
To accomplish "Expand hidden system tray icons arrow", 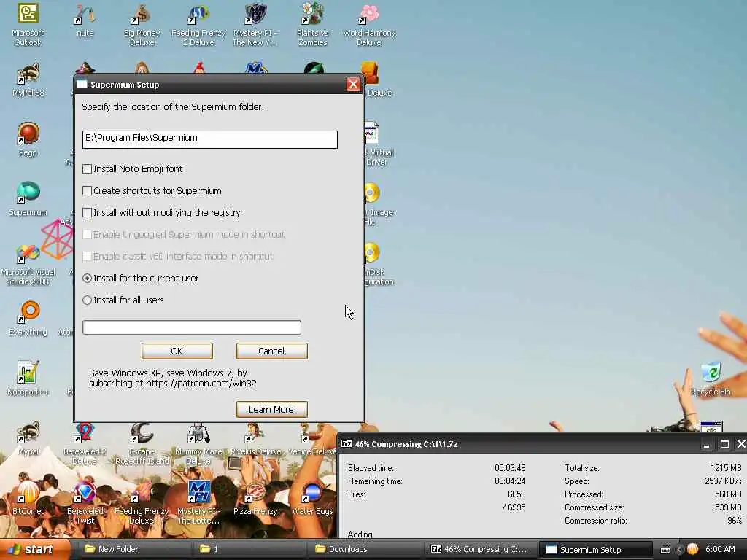I will [x=679, y=550].
